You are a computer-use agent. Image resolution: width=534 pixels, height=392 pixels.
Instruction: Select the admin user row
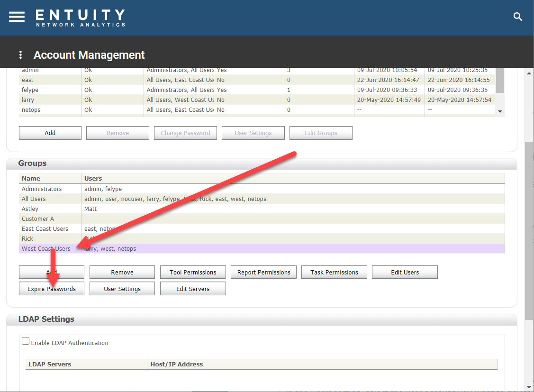[x=257, y=70]
